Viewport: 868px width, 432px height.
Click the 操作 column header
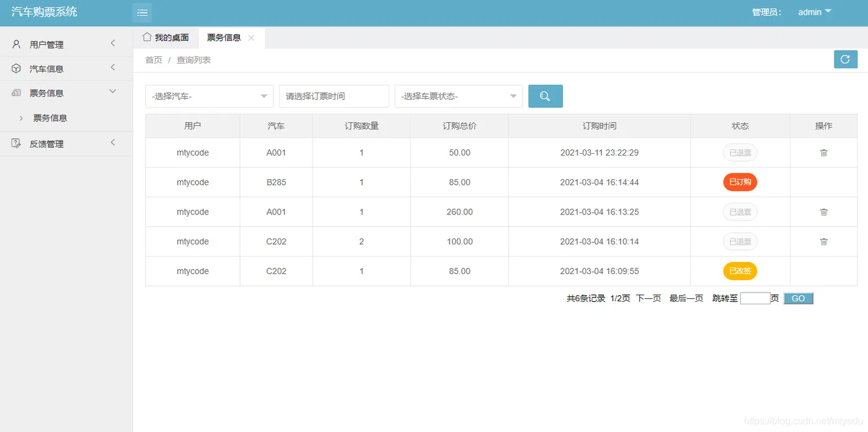[823, 126]
